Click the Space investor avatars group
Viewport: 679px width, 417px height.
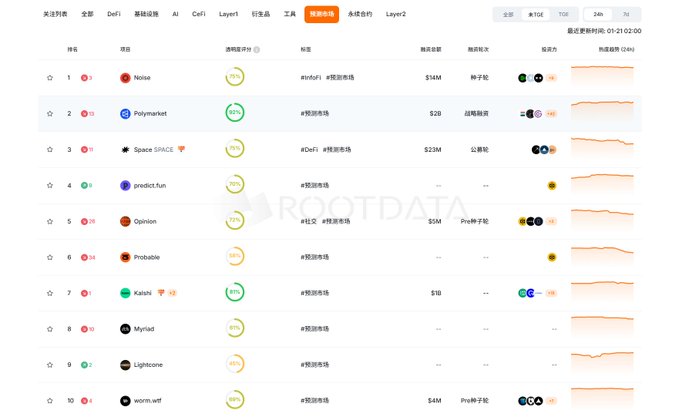[x=544, y=150]
